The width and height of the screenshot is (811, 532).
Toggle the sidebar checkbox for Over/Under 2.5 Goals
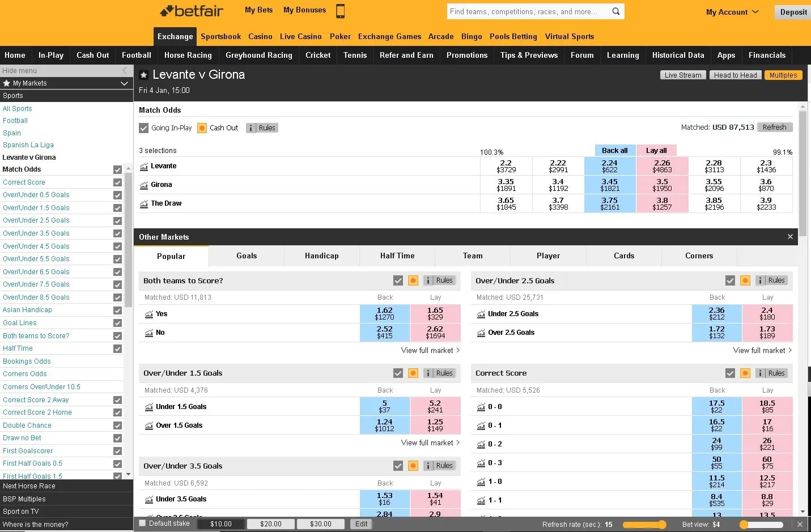[117, 220]
